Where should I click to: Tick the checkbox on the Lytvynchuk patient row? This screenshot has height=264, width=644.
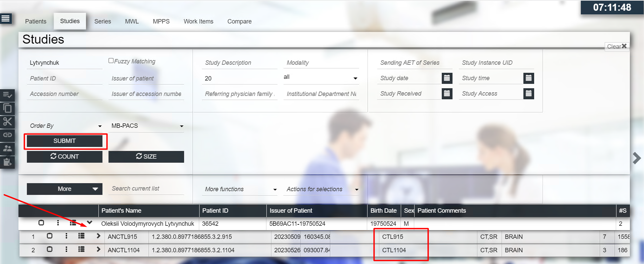click(41, 223)
